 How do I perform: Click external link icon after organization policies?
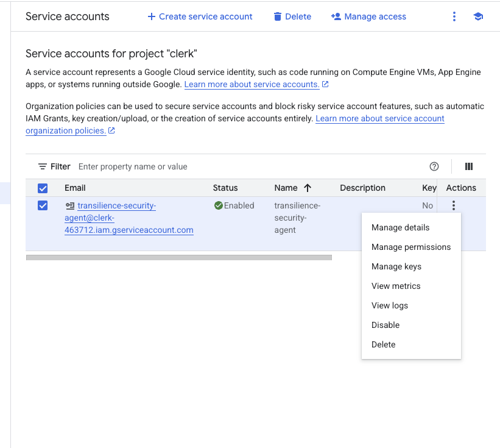(111, 130)
